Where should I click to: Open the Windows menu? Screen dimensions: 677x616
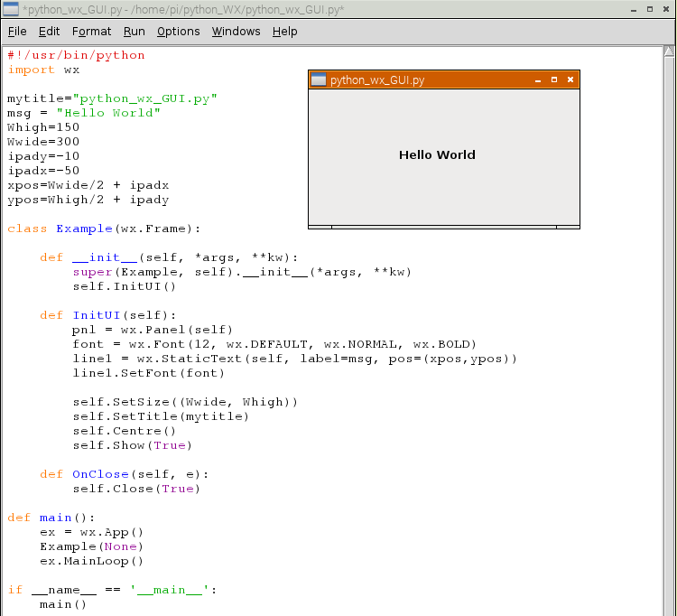point(236,31)
